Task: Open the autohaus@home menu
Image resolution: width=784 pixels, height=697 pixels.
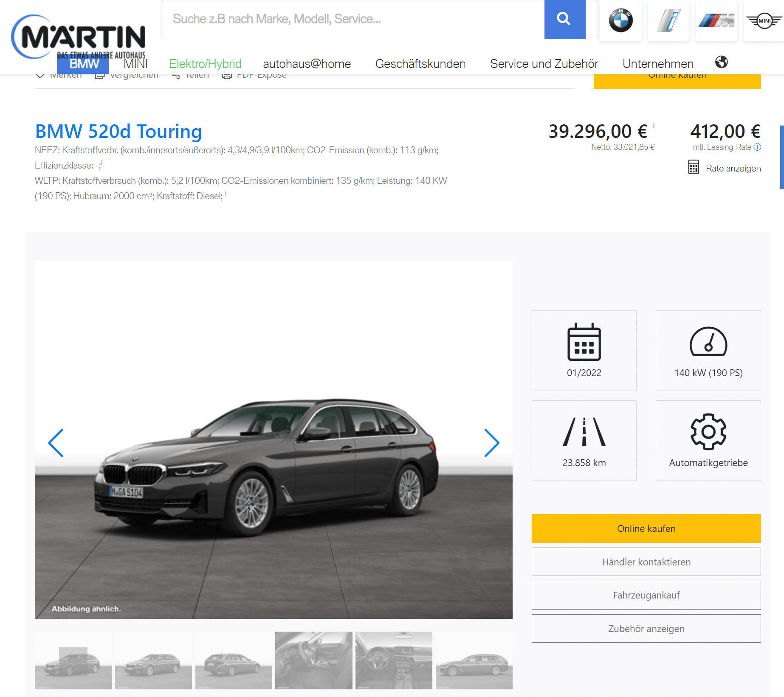Action: point(307,64)
